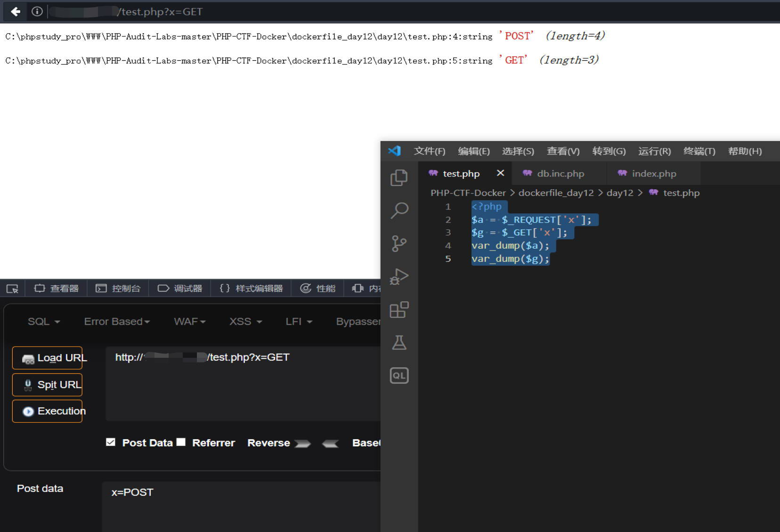The image size is (780, 532).
Task: Click test.php in the breadcrumb
Action: coord(681,193)
